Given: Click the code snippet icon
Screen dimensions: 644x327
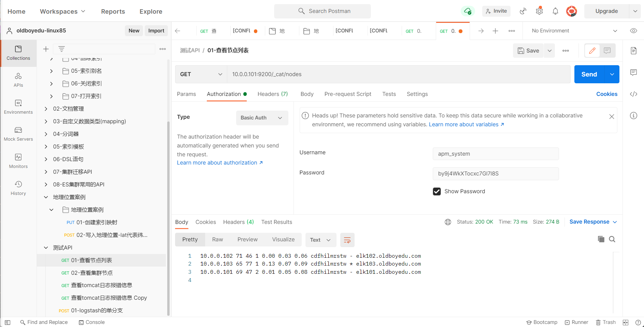Looking at the screenshot, I should click(x=633, y=94).
